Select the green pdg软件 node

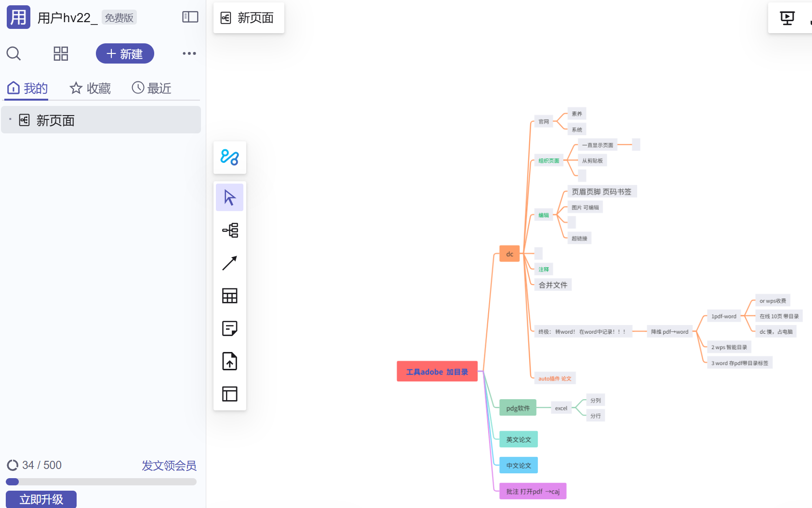tap(518, 408)
